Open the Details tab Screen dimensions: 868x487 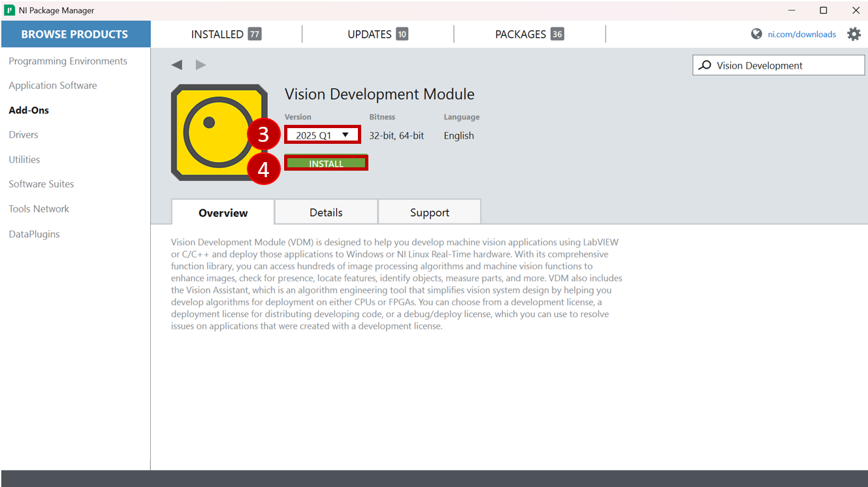tap(326, 212)
